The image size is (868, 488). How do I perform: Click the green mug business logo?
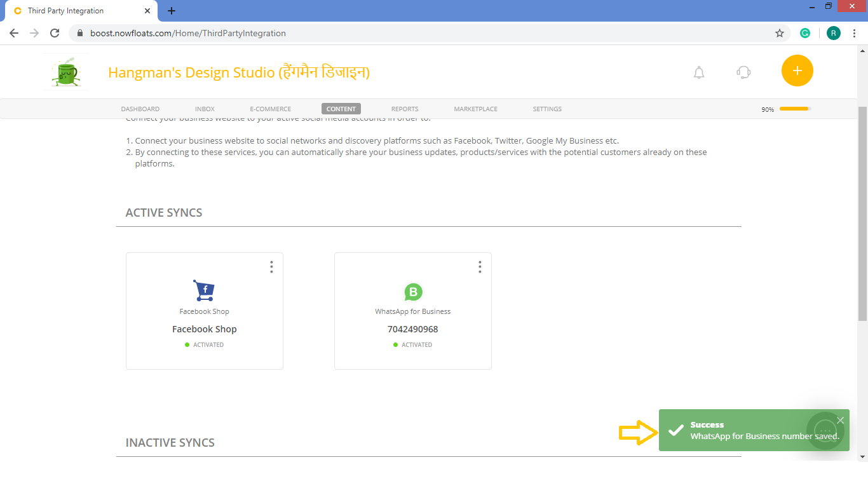click(65, 72)
